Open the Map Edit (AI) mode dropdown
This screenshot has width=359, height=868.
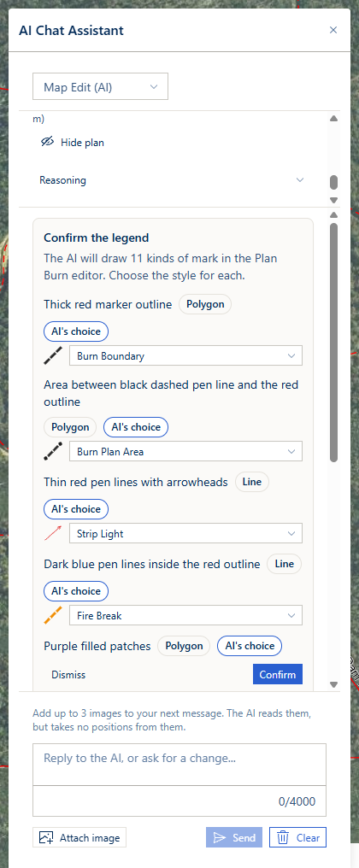[100, 87]
